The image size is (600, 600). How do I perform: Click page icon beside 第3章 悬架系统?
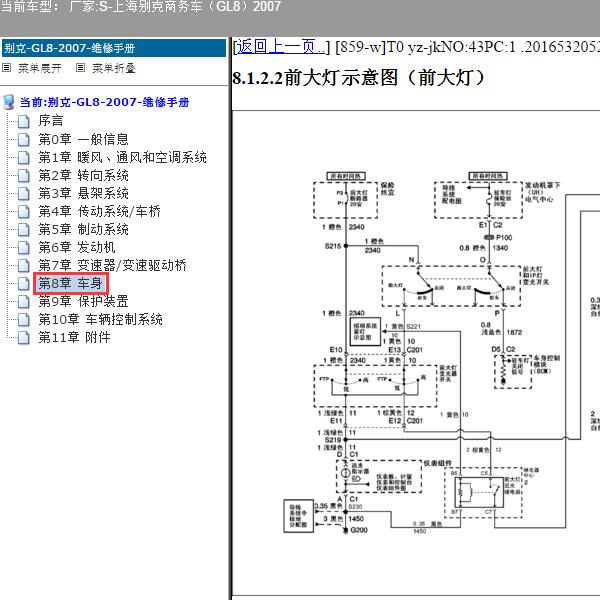coord(23,193)
